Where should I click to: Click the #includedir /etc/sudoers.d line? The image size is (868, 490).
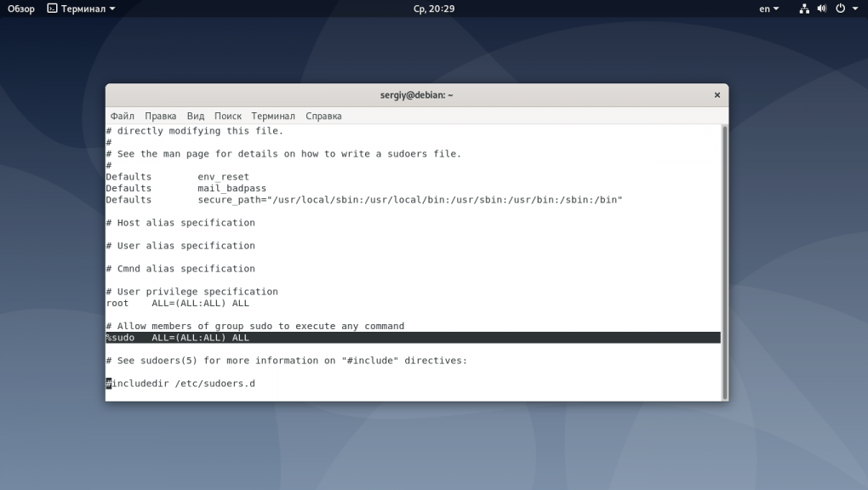180,383
